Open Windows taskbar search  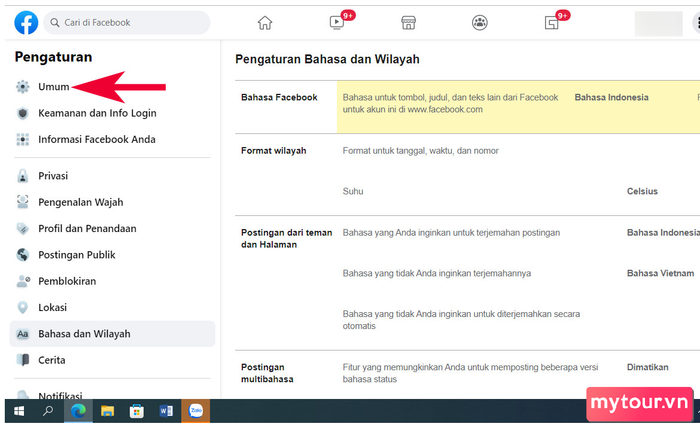pos(48,411)
